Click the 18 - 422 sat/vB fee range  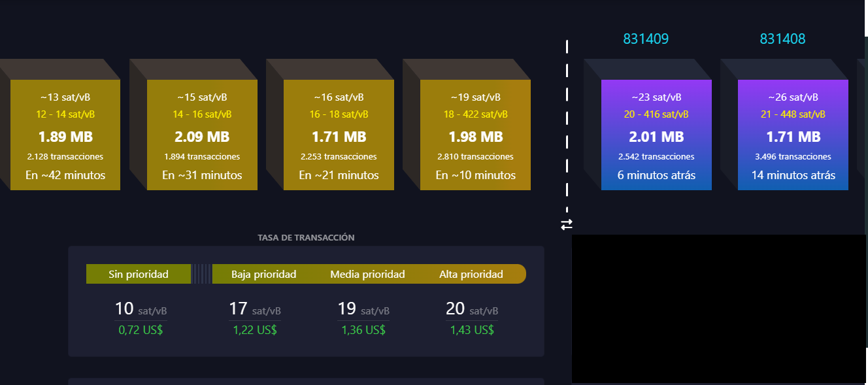475,114
